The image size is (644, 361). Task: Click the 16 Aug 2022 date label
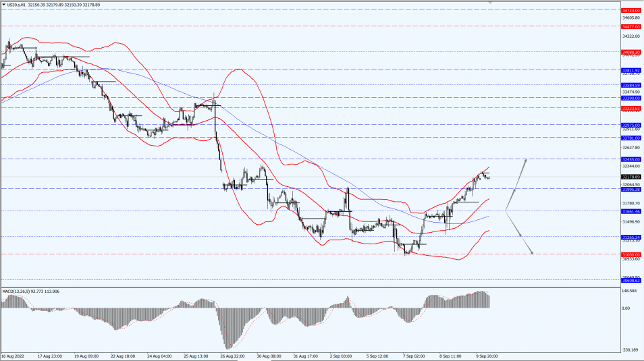tap(14, 356)
